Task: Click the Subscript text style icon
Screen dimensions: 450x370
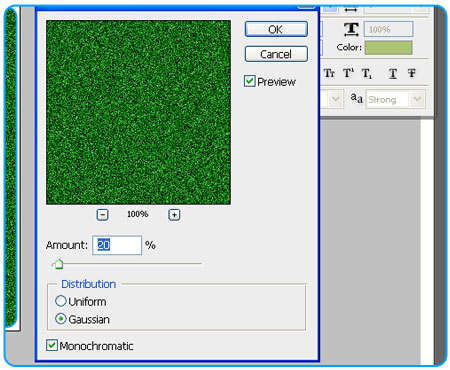Action: (x=367, y=73)
